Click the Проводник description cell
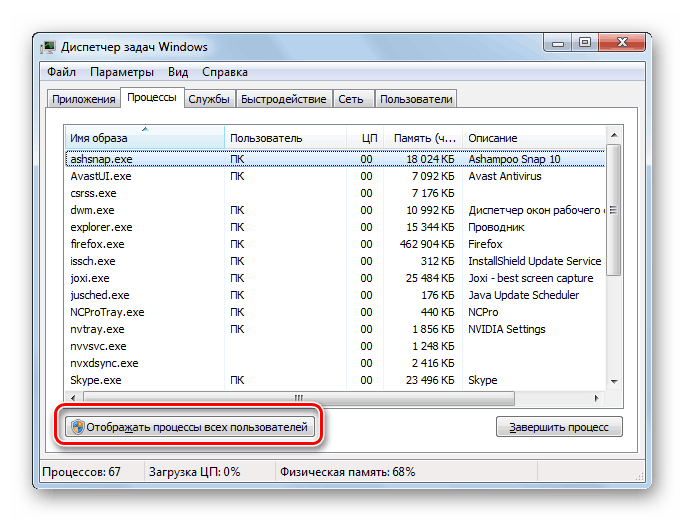The width and height of the screenshot is (685, 522). (x=496, y=227)
